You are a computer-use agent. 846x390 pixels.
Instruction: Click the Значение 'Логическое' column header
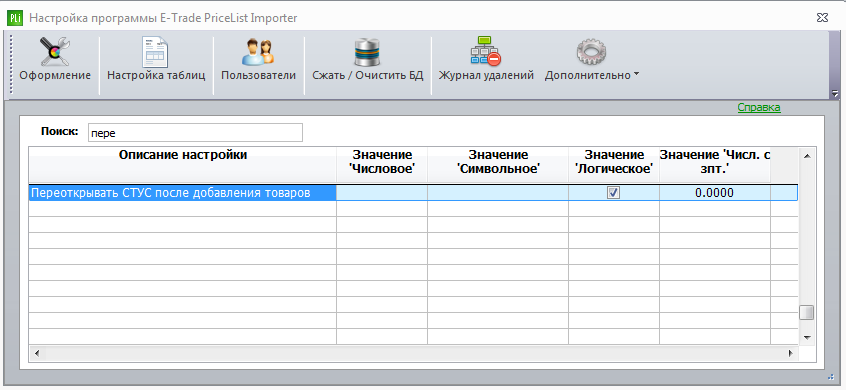[613, 164]
